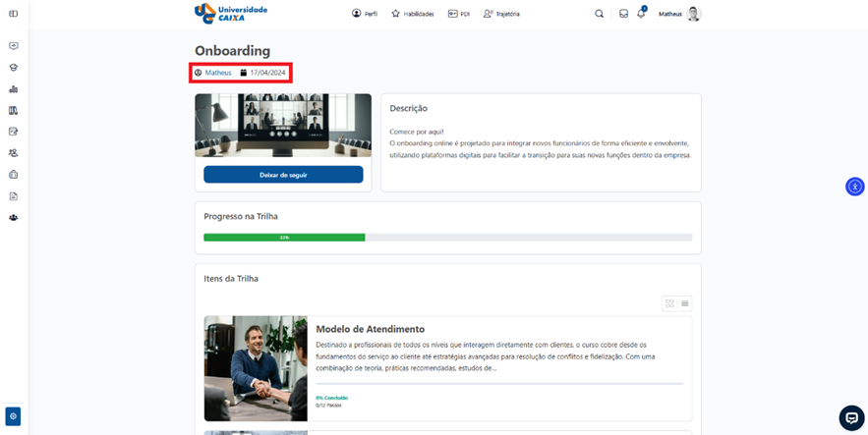
Task: Click the Matheus author link under Onboarding
Action: (x=218, y=73)
